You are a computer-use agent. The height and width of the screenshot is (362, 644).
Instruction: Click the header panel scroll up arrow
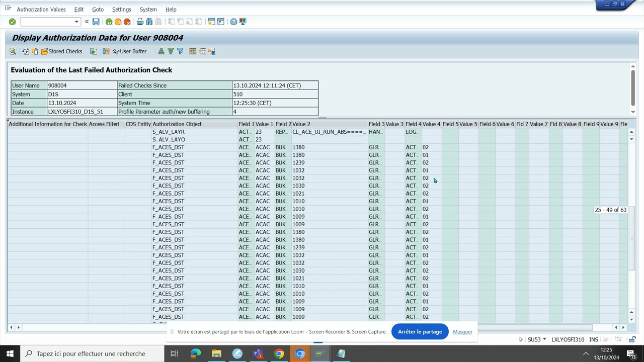coord(632,66)
